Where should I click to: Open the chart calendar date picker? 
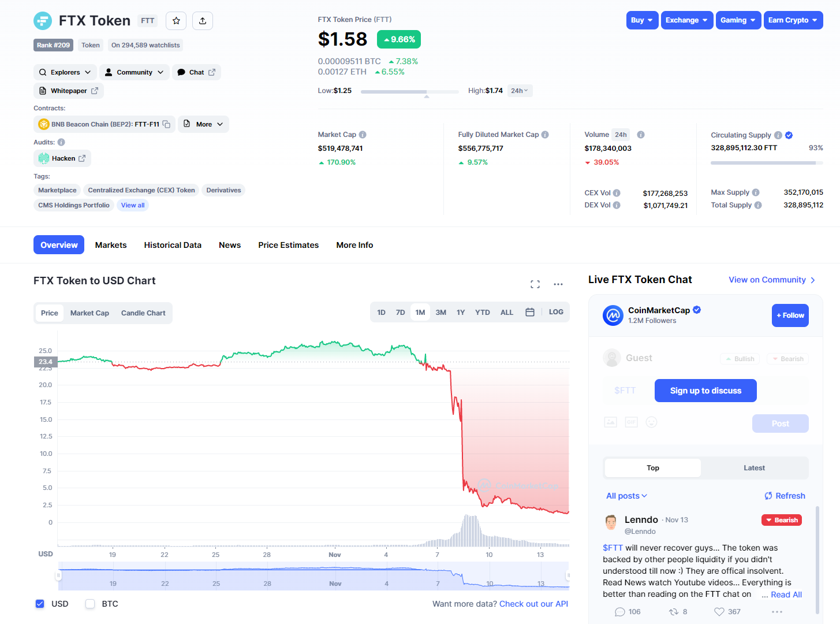(x=530, y=312)
